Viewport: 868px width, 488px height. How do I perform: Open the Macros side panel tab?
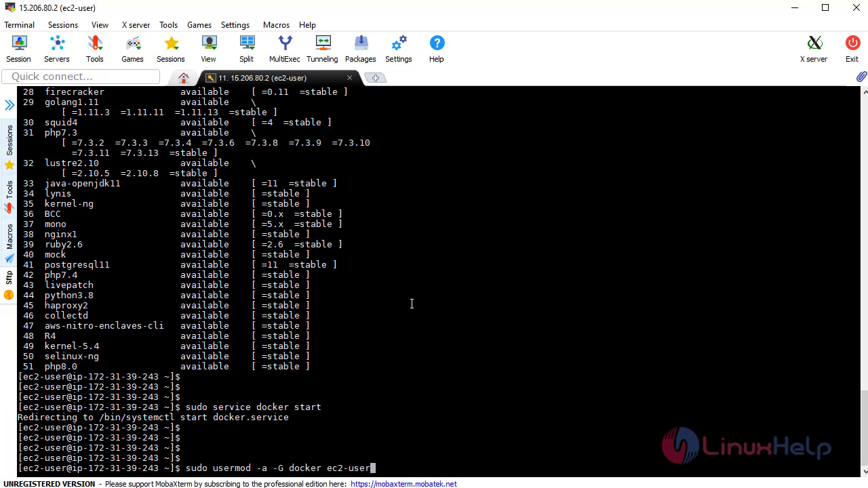click(9, 243)
